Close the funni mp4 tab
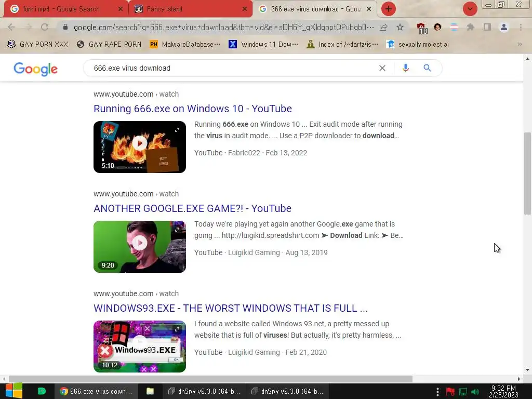Viewport: 532px width, 399px height. [x=121, y=9]
